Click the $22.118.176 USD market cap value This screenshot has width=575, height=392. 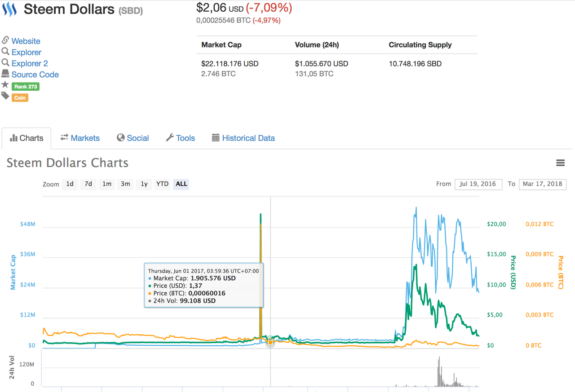click(x=230, y=64)
